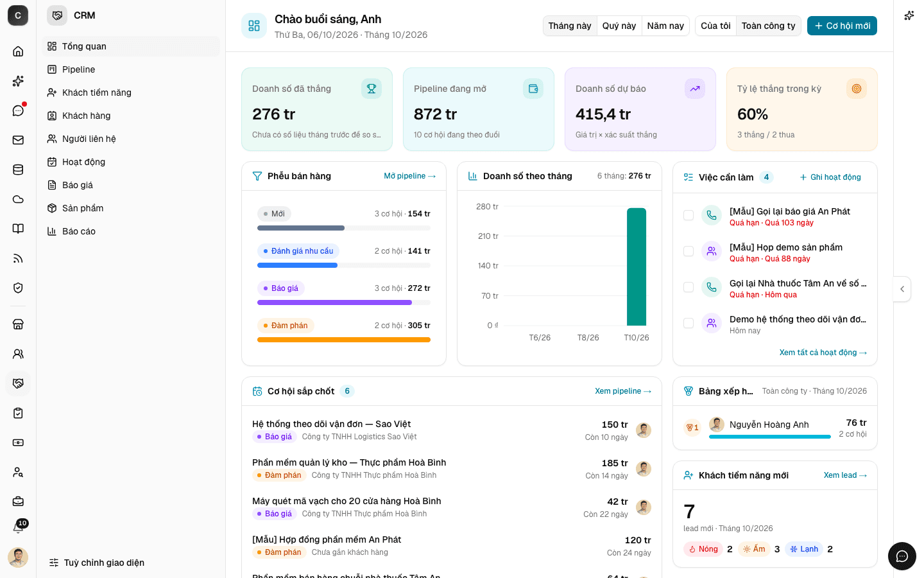The width and height of the screenshot is (924, 578).
Task: Open the floating chat support button
Action: (902, 556)
